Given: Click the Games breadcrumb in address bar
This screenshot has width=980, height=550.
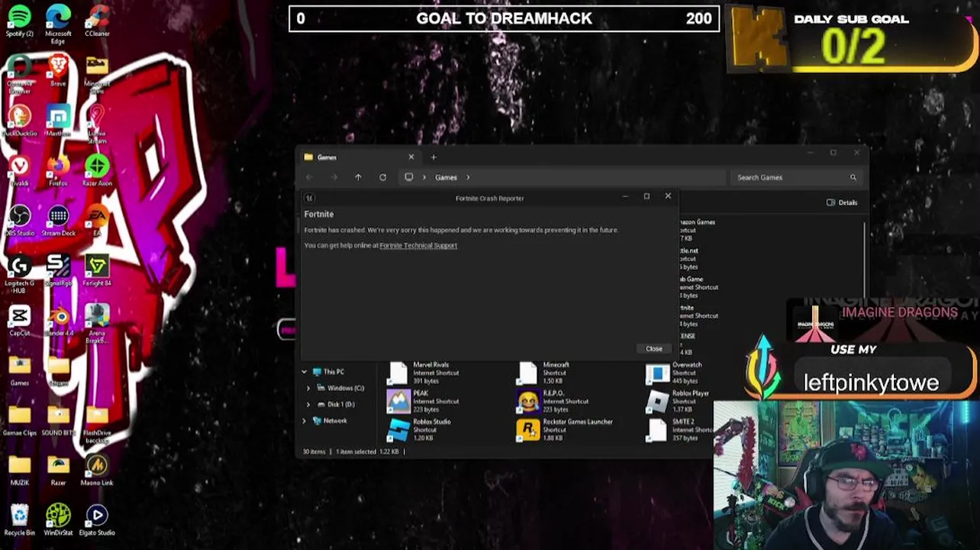Looking at the screenshot, I should coord(446,177).
